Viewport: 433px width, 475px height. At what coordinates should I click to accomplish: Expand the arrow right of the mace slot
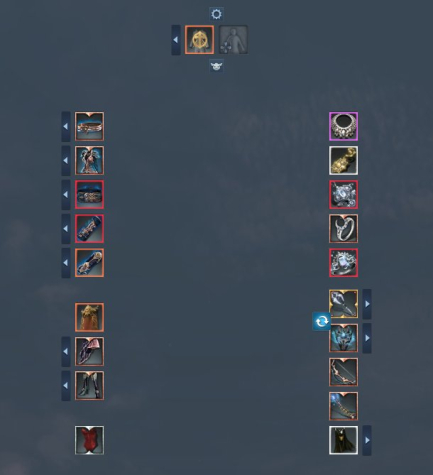367,304
